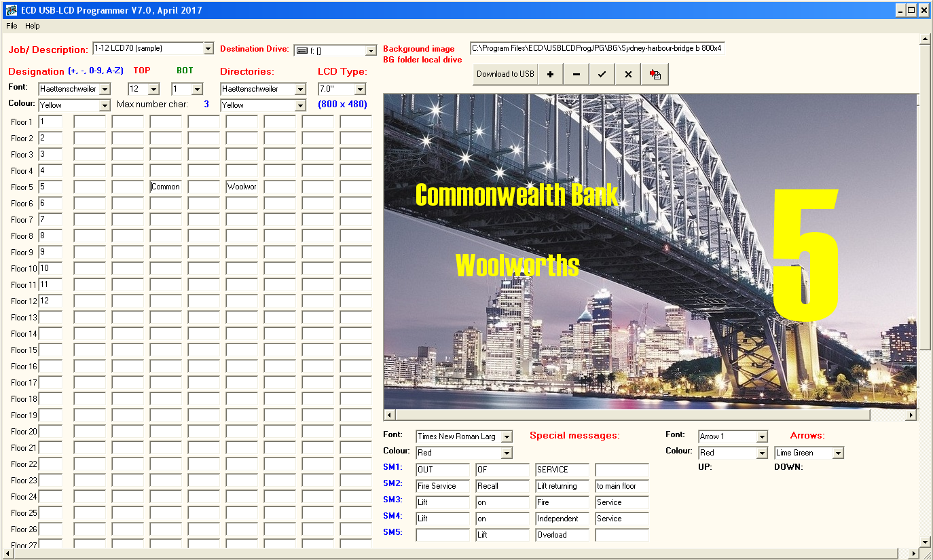Click the SM5 field containing 'Lift'
Image resolution: width=933 pixels, height=560 pixels.
[502, 535]
